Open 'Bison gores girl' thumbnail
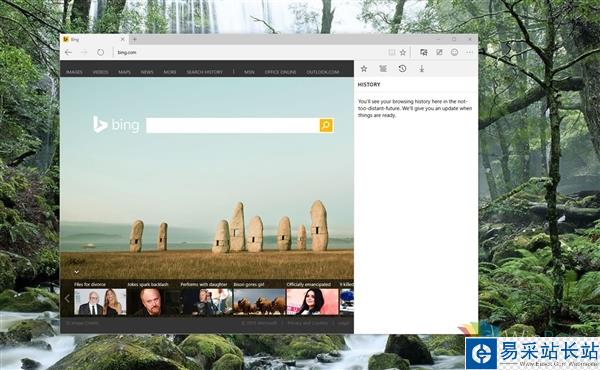Image resolution: width=600 pixels, height=370 pixels. coord(259,302)
